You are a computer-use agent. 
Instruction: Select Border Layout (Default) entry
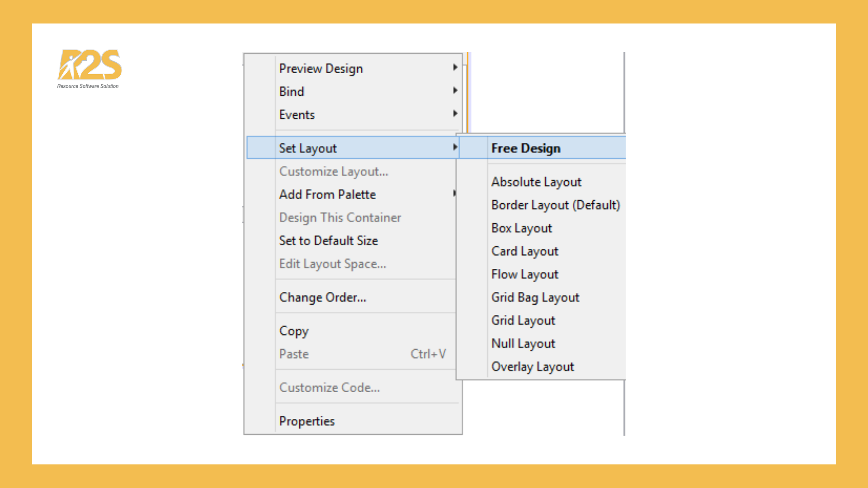pyautogui.click(x=555, y=205)
